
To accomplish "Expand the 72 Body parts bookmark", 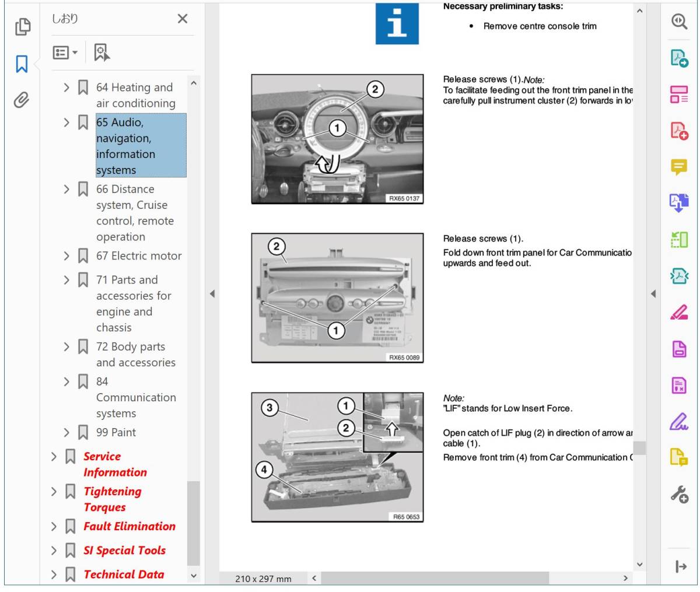I will click(x=66, y=347).
